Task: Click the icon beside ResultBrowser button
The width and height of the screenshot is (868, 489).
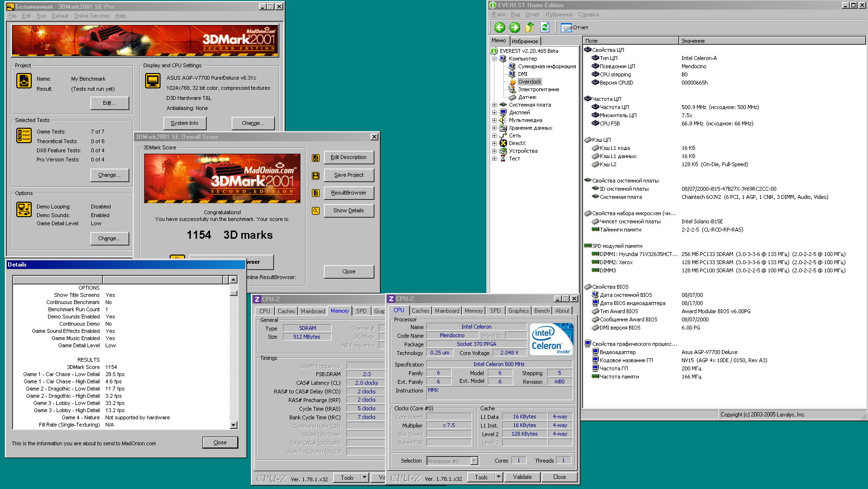Action: (316, 193)
